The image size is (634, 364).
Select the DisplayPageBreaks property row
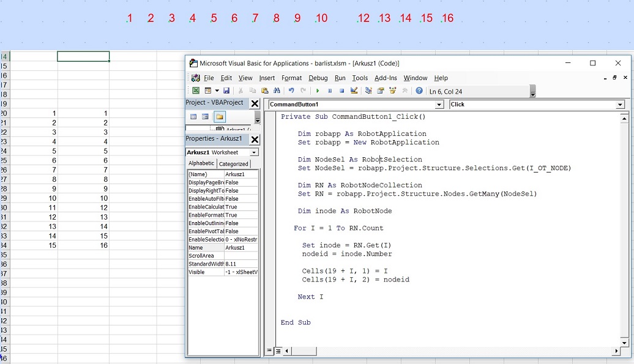point(223,182)
